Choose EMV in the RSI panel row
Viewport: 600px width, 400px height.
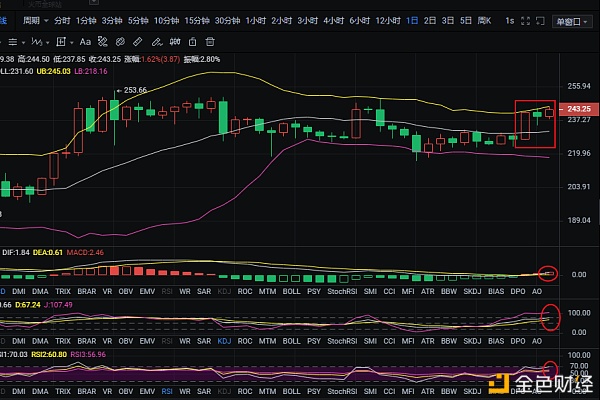coord(147,391)
